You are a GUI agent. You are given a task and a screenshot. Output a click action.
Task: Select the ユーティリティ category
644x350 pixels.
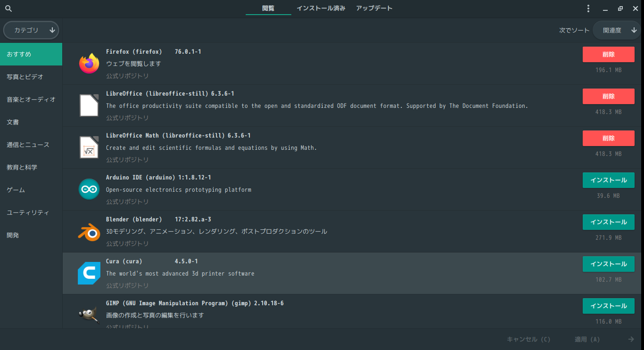click(x=31, y=212)
